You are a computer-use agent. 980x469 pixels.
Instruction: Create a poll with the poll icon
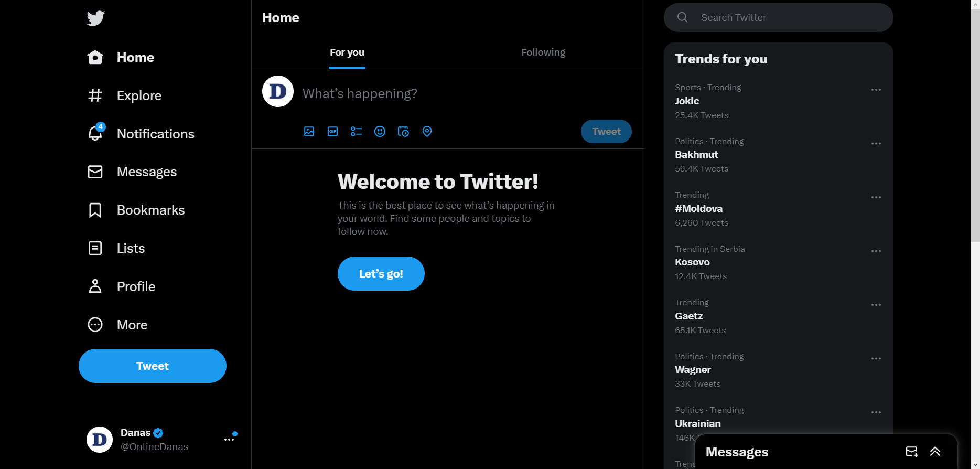(x=356, y=132)
